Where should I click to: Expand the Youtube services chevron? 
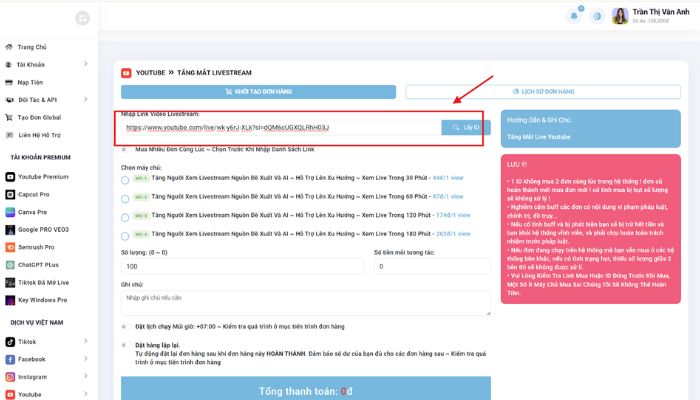85,394
